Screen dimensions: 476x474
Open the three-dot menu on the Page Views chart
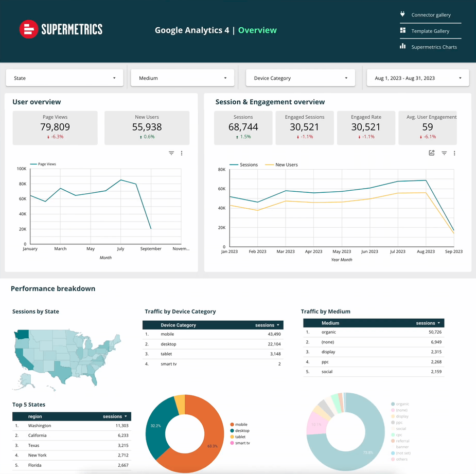click(x=181, y=153)
